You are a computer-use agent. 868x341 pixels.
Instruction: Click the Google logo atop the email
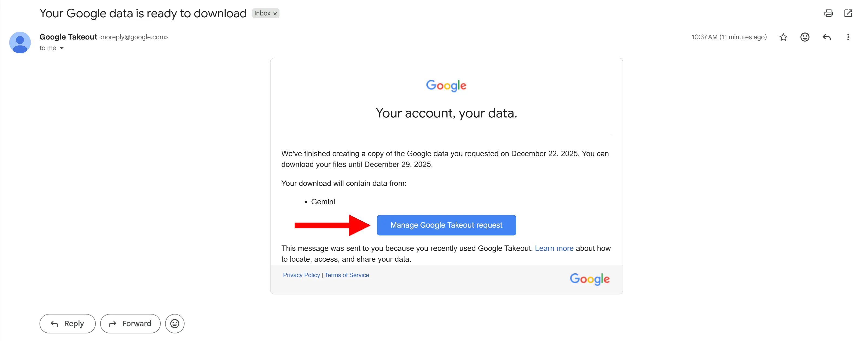pos(446,86)
